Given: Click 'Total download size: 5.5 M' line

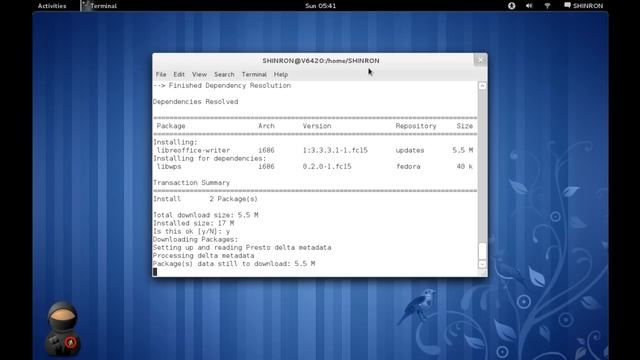Looking at the screenshot, I should [206, 215].
